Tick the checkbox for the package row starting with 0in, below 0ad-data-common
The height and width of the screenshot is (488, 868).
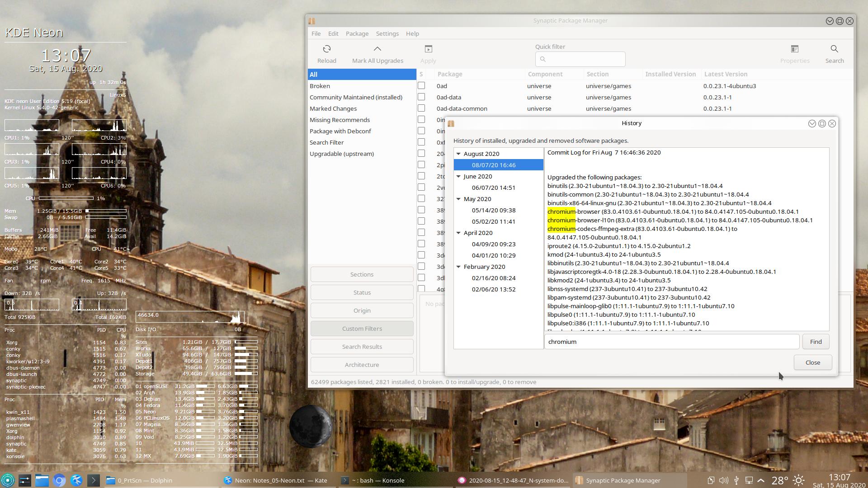pos(421,119)
